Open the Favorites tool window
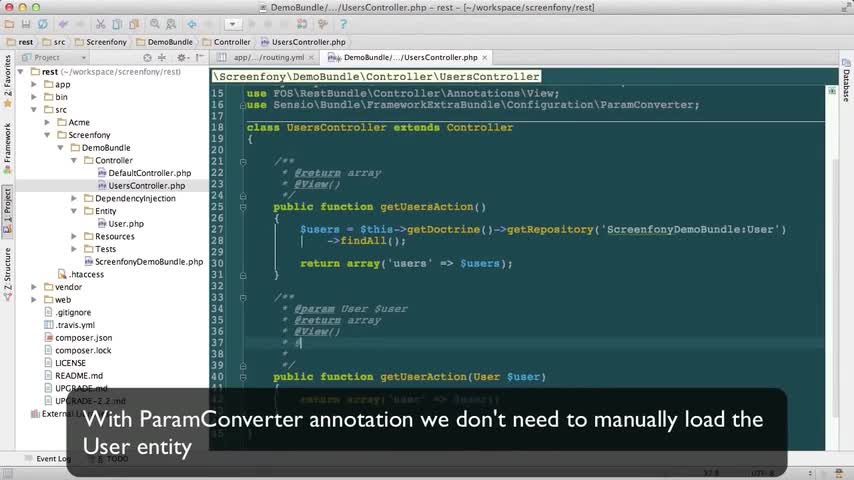854x480 pixels. coord(8,81)
